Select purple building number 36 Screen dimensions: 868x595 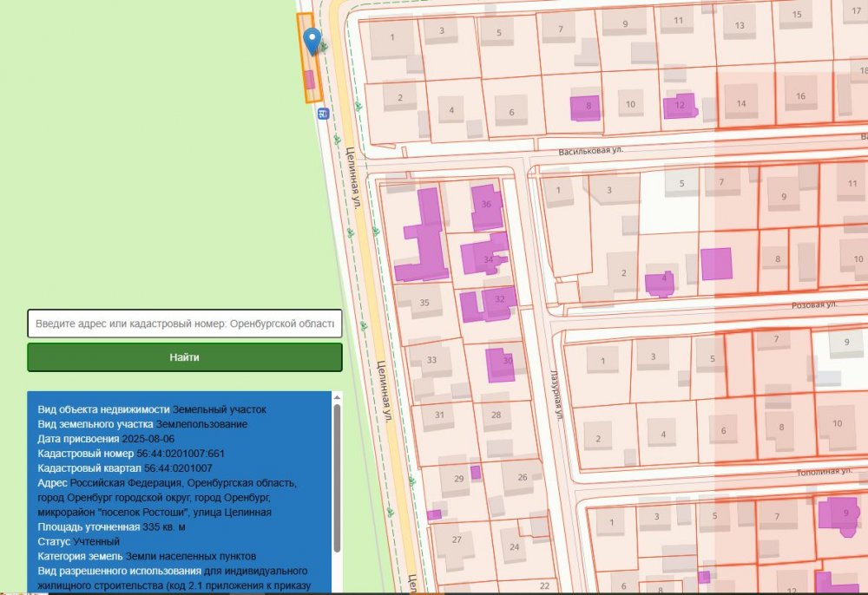pos(486,206)
